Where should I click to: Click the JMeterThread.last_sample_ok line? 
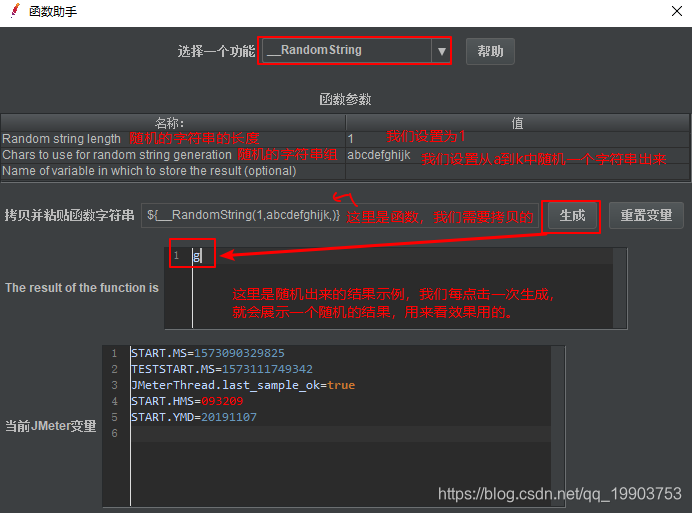tap(243, 385)
